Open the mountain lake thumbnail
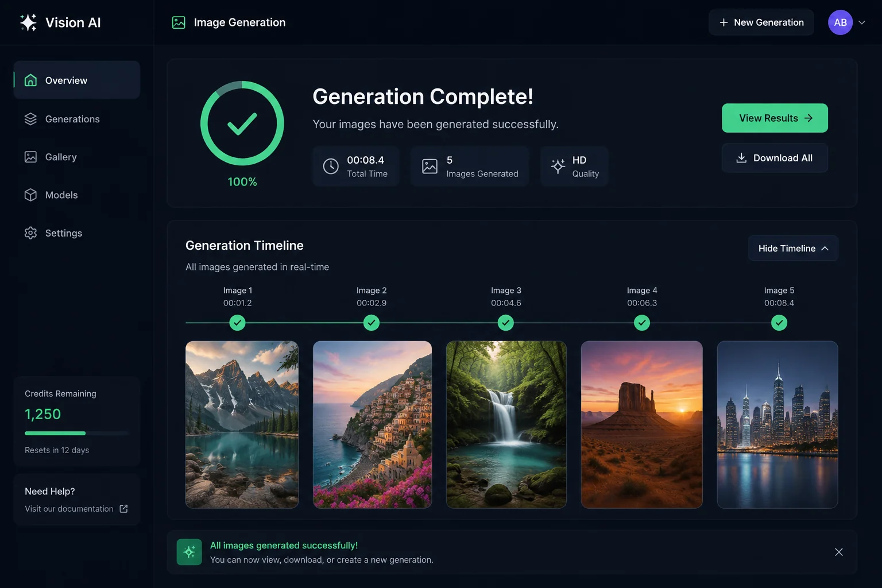This screenshot has width=882, height=588. pyautogui.click(x=242, y=424)
